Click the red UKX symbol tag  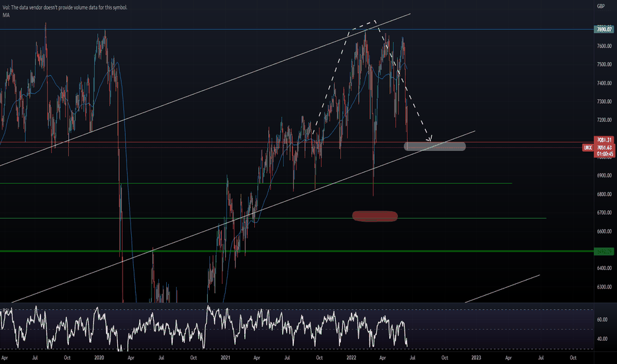tap(588, 148)
